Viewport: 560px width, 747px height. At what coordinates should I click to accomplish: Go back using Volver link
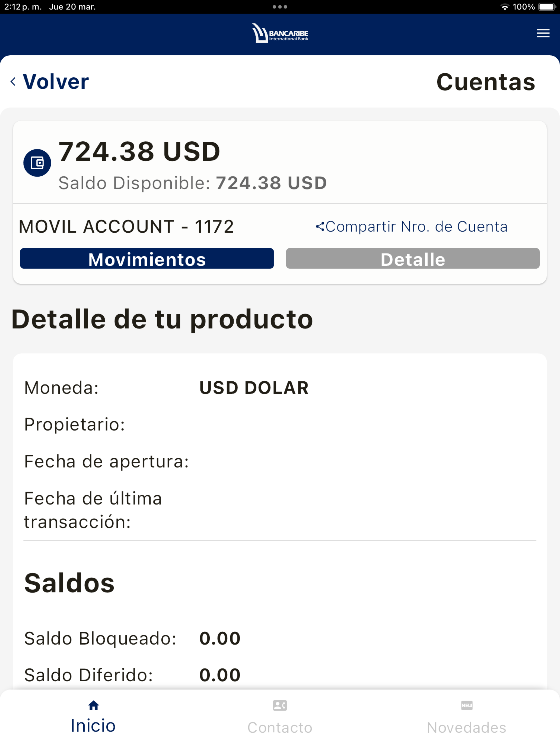click(56, 81)
